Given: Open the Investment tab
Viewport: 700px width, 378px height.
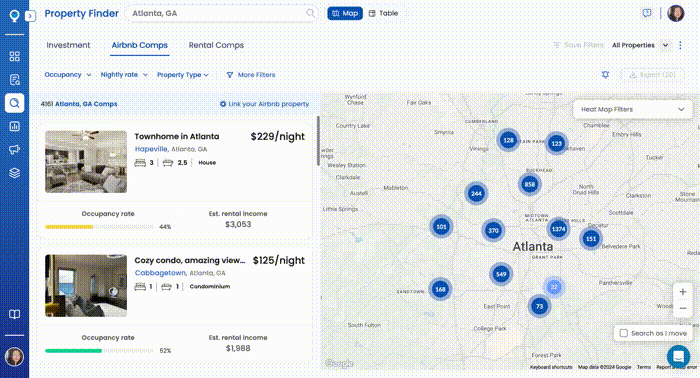Looking at the screenshot, I should 68,45.
